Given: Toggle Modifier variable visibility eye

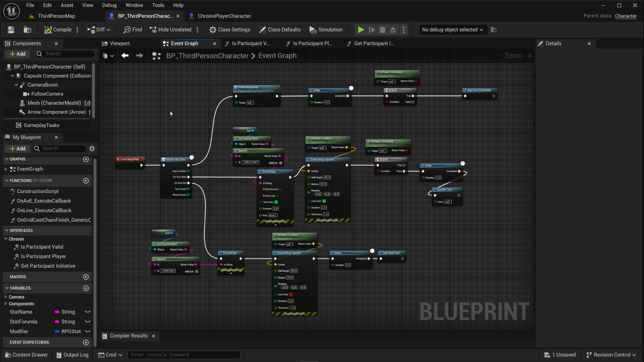Looking at the screenshot, I should (88, 331).
